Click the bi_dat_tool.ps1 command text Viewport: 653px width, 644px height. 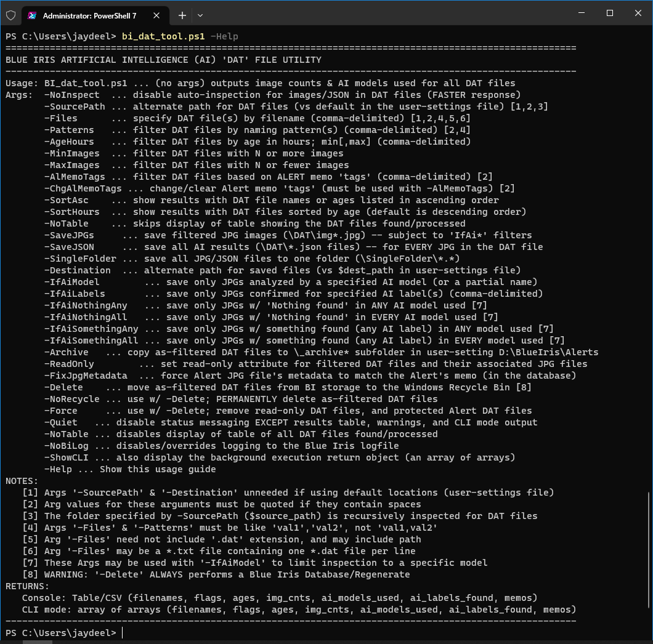(163, 36)
